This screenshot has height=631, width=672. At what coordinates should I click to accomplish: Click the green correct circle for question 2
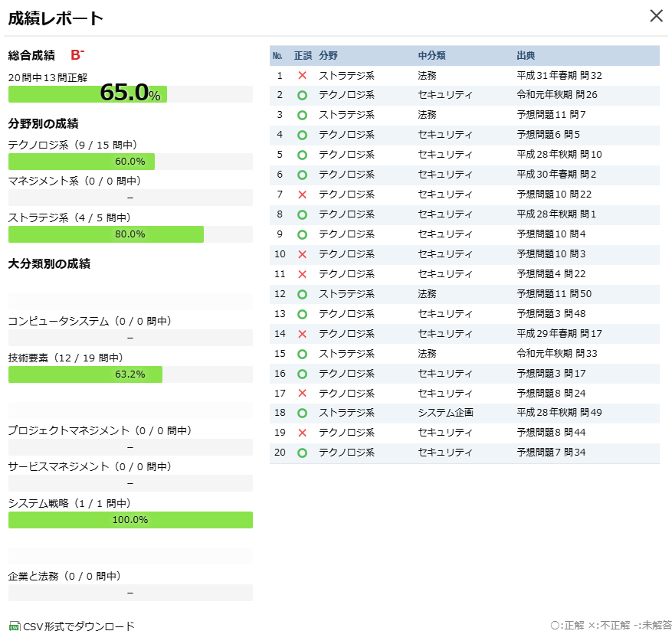(303, 95)
